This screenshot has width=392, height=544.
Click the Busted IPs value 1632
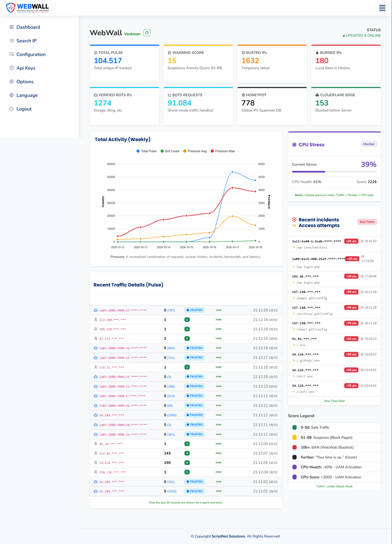point(250,60)
